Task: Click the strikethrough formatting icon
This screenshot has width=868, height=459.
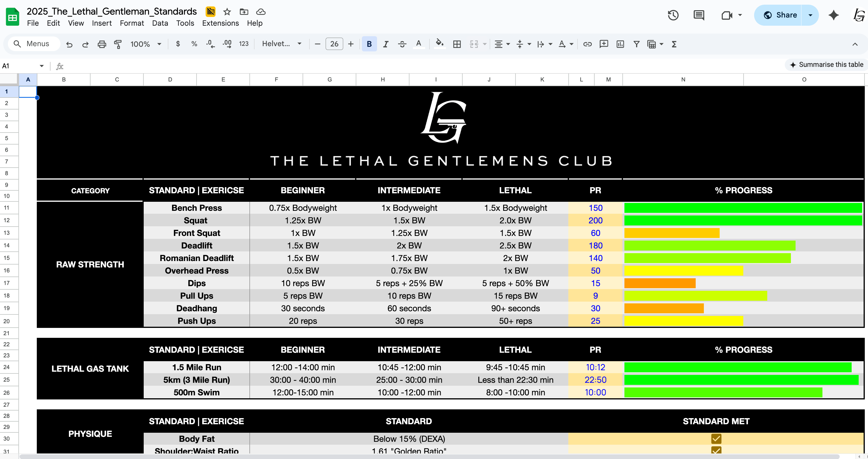Action: pos(402,44)
